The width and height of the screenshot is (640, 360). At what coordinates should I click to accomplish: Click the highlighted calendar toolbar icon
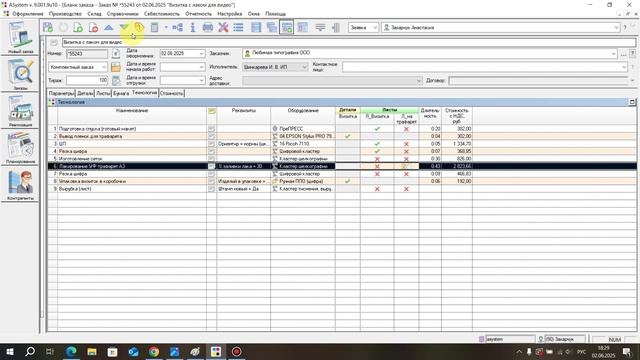coord(287,27)
